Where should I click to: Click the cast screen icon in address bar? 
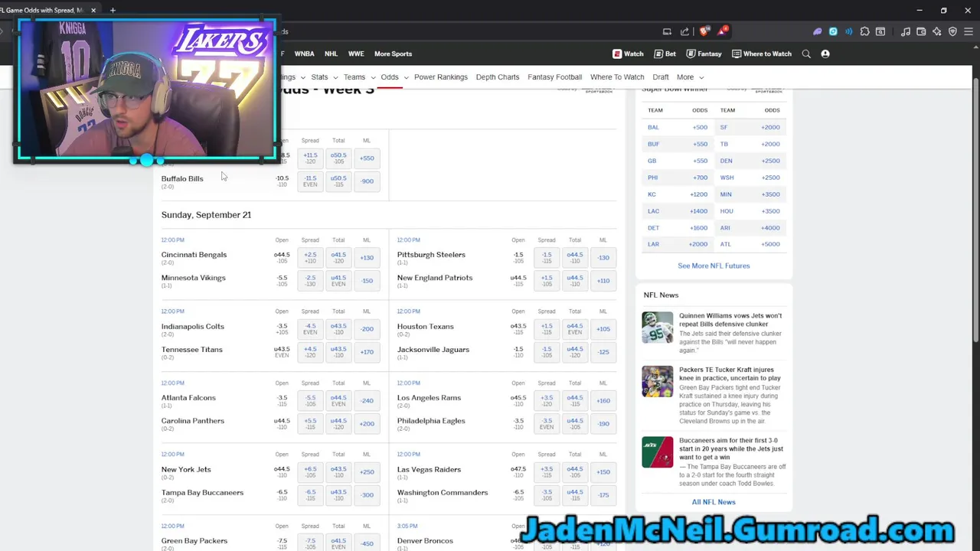point(667,31)
